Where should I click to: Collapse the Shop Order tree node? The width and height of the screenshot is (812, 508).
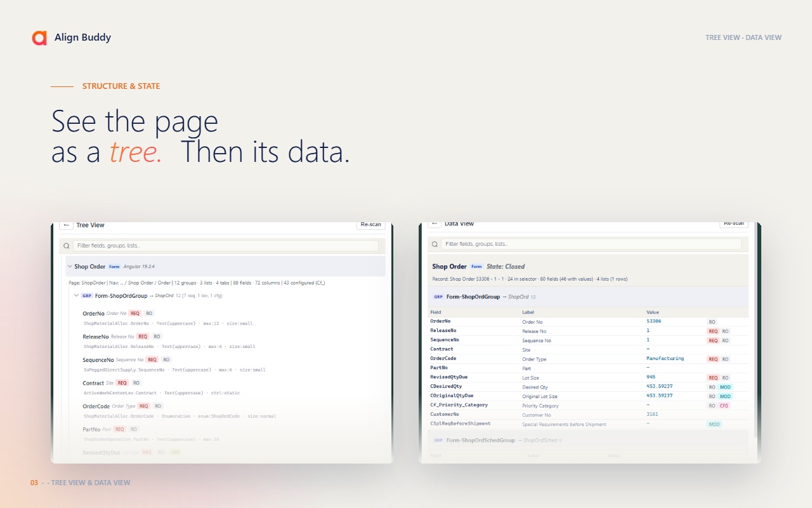tap(70, 267)
